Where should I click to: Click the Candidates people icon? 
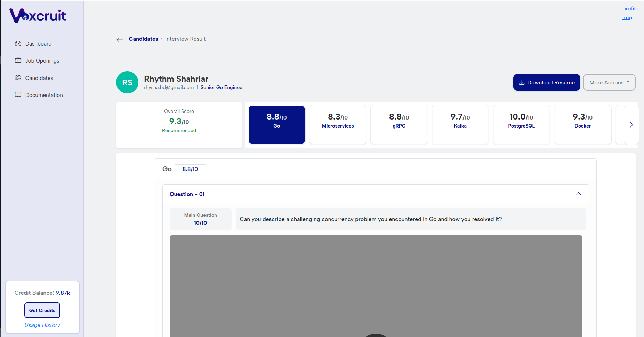(18, 78)
